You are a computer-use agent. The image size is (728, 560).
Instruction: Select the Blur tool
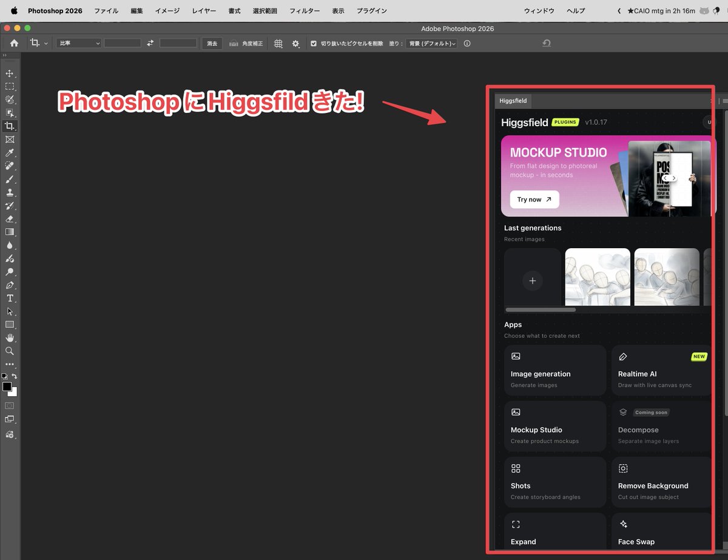coord(10,245)
